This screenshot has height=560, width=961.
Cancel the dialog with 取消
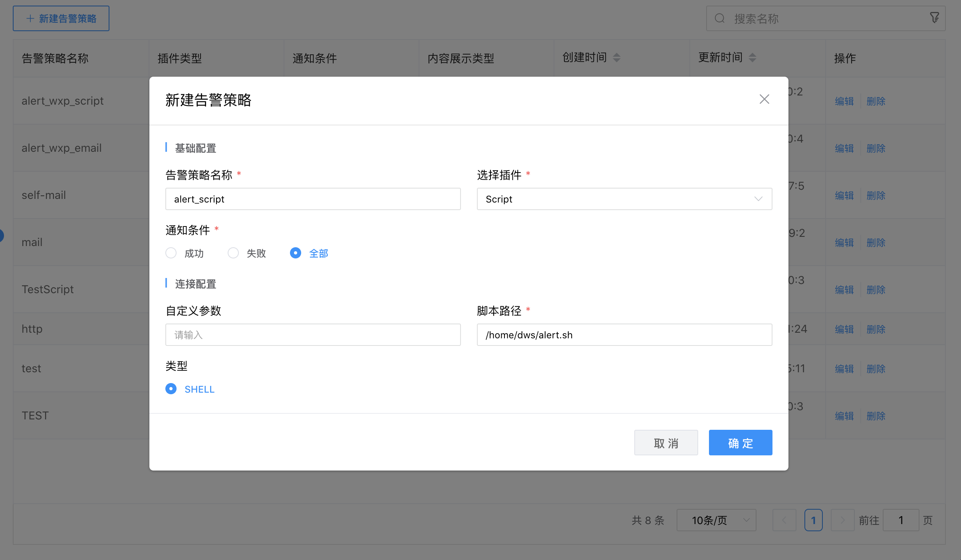click(x=666, y=443)
